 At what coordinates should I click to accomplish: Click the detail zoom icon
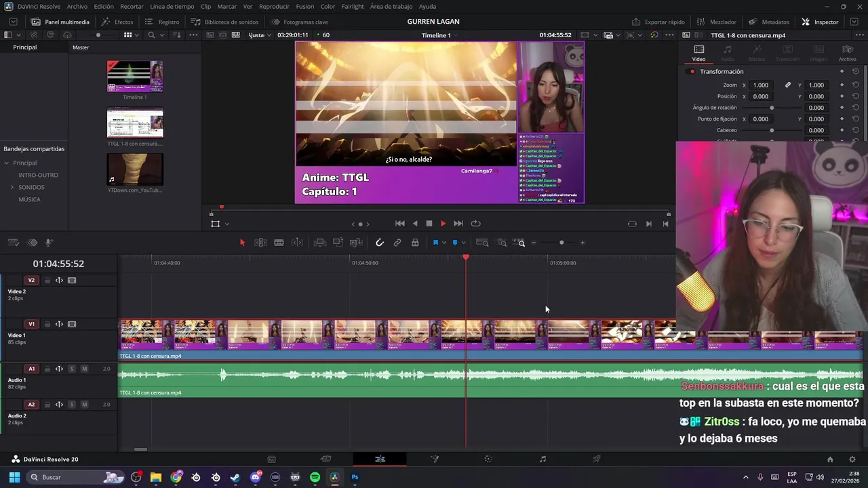[502, 243]
